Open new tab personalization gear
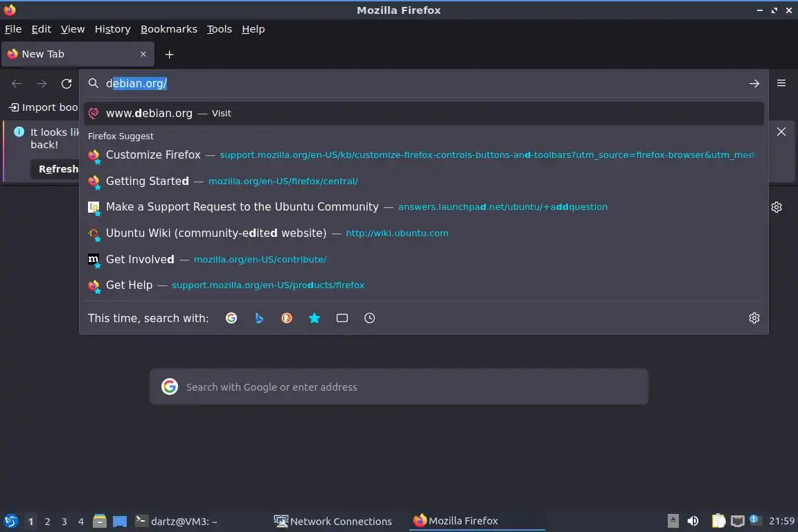Image resolution: width=798 pixels, height=532 pixels. tap(776, 207)
